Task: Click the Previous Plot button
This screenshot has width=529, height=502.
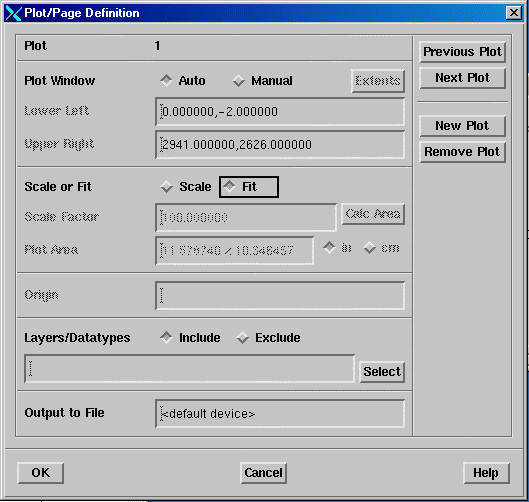Action: click(462, 52)
